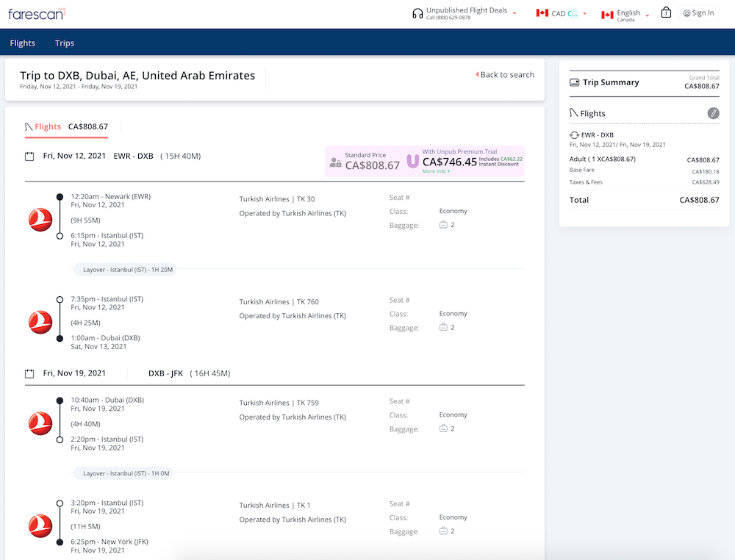Click the '( 16H 45M)' return duration

210,373
